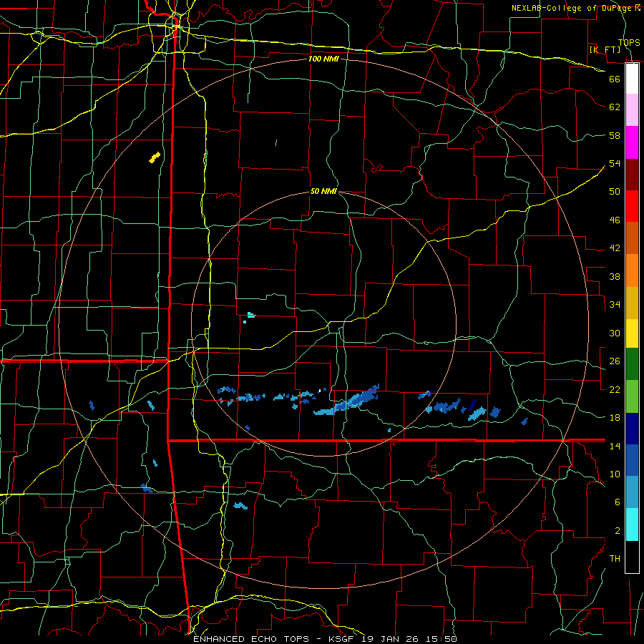The width and height of the screenshot is (644, 644).
Task: Click the light pink 62 K FT swatch
Action: point(632,109)
